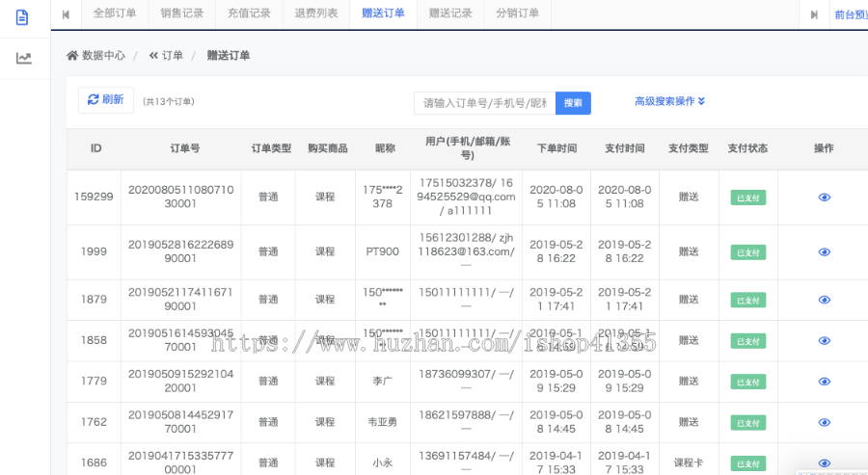Click the 下单时间 column header

(x=556, y=148)
